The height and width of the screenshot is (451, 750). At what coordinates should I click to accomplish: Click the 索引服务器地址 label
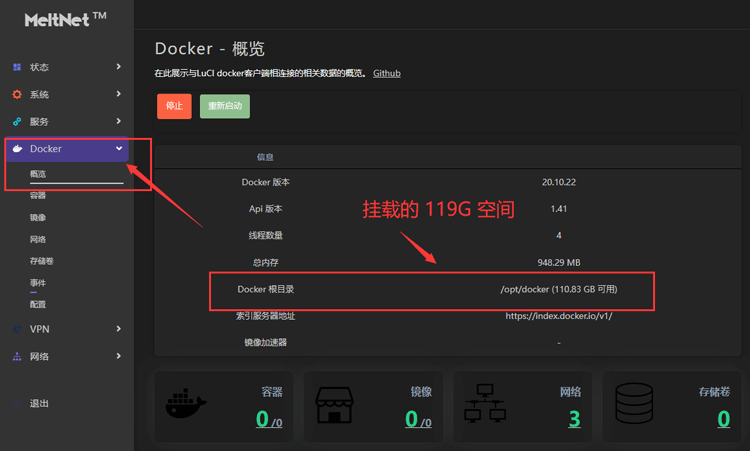[x=265, y=316]
